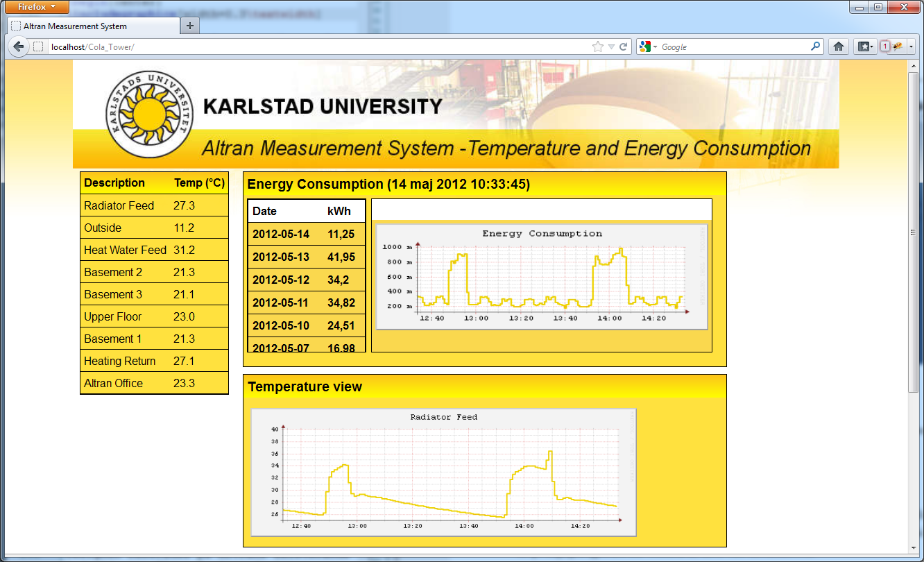The height and width of the screenshot is (562, 924).
Task: Open the Google search engine selector
Action: click(648, 46)
